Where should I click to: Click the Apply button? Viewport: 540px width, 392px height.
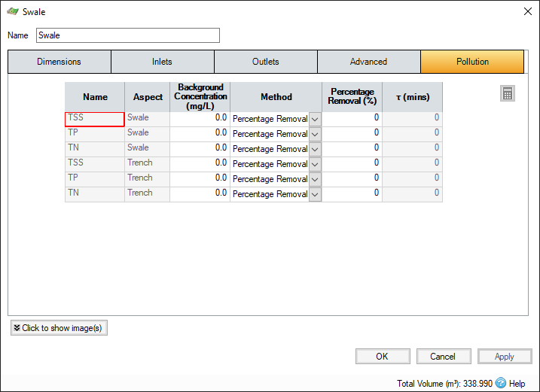pyautogui.click(x=505, y=356)
